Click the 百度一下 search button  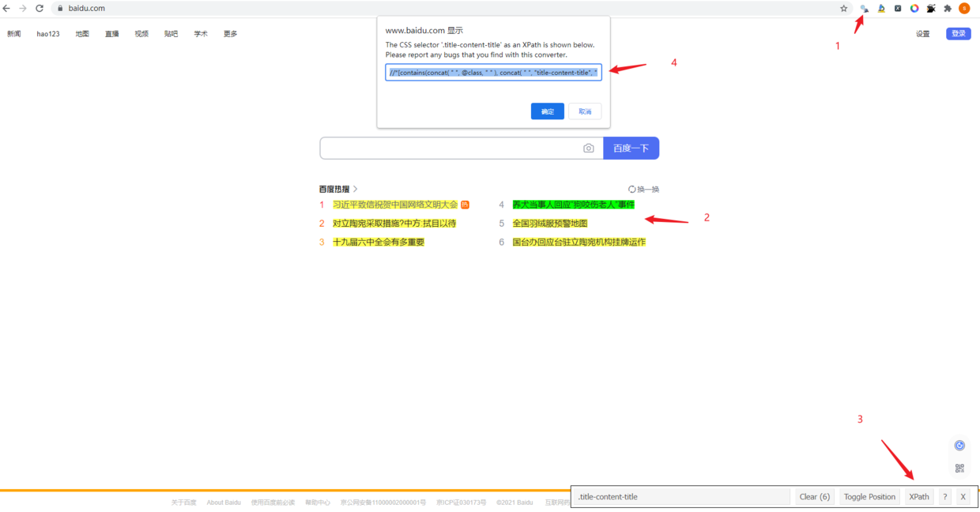631,149
